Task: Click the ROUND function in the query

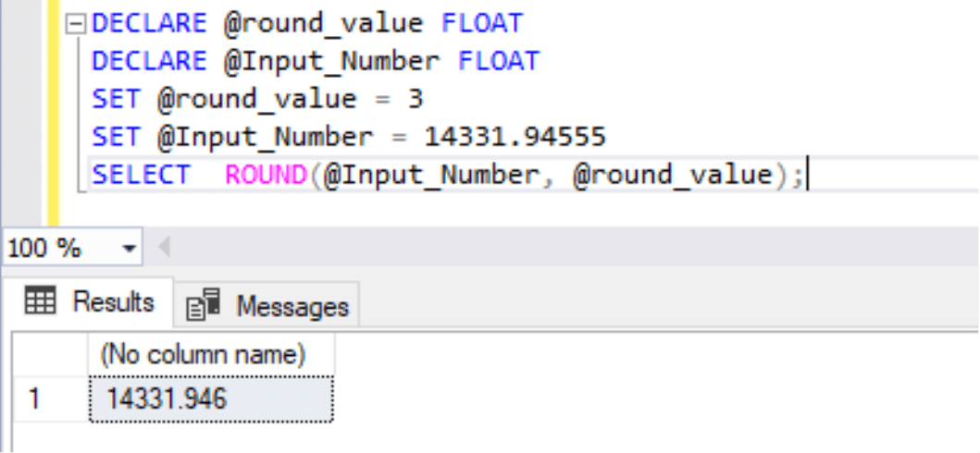Action: [x=265, y=175]
